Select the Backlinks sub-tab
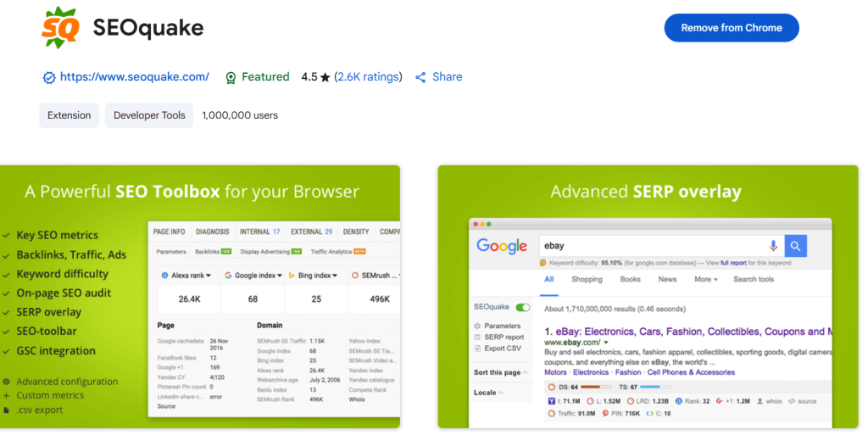The width and height of the screenshot is (868, 435). point(213,252)
